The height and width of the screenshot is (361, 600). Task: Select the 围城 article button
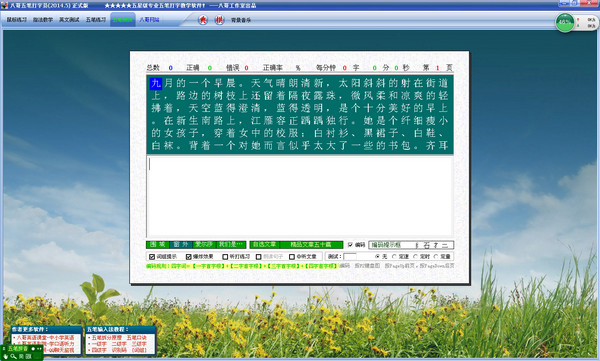click(157, 244)
